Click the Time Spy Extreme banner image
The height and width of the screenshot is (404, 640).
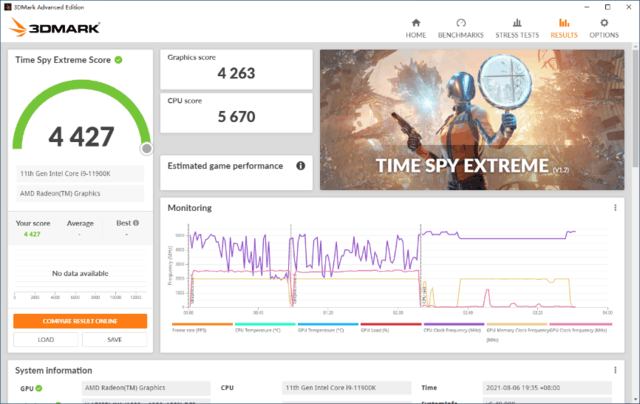click(472, 120)
